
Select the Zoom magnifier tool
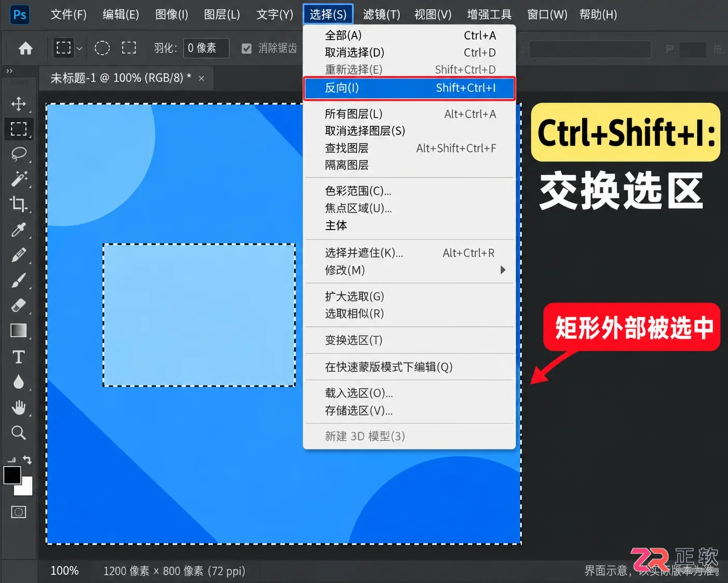coord(19,433)
